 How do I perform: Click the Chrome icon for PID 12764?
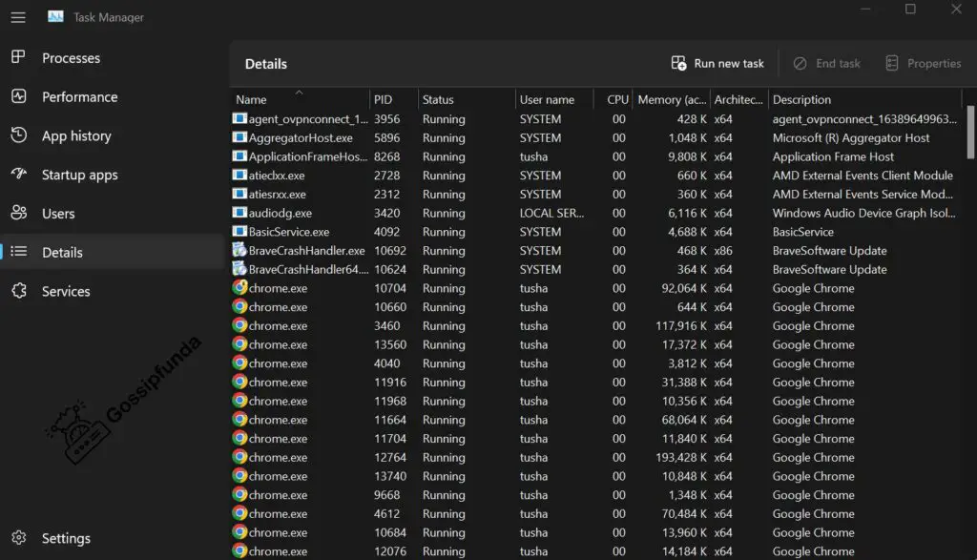239,457
